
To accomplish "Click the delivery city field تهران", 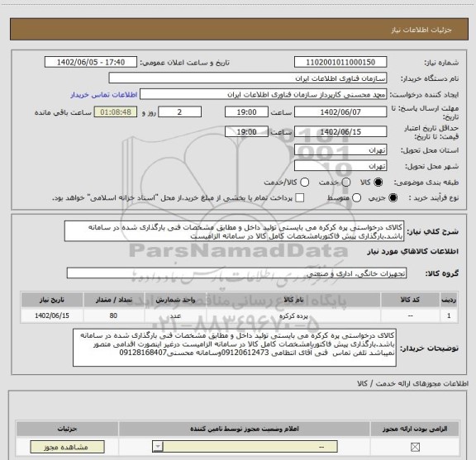I will (340, 166).
